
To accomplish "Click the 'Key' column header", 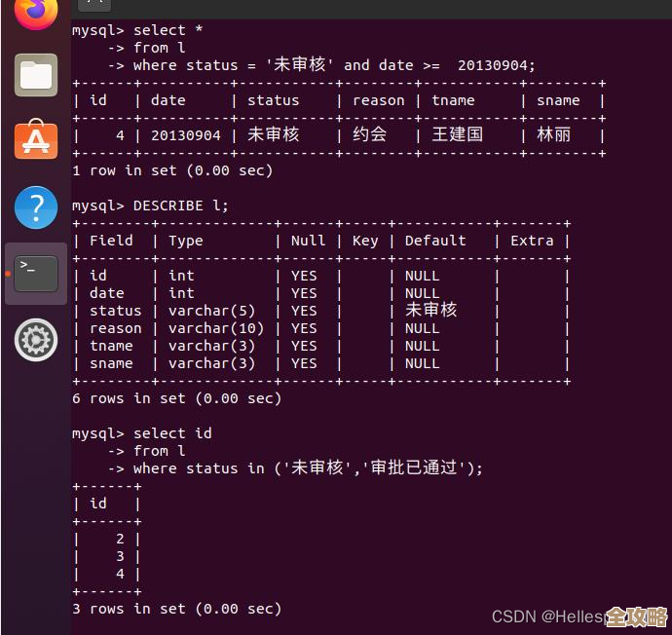I will click(x=365, y=242).
